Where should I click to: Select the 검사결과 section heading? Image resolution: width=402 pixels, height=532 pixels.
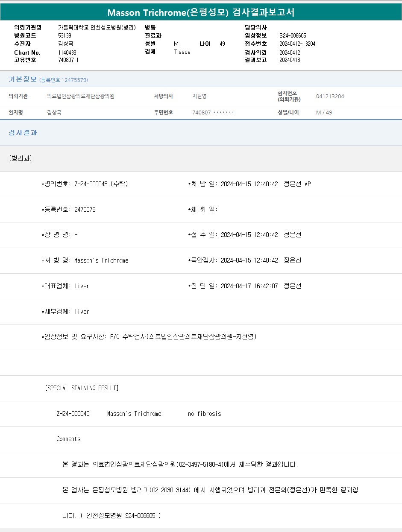click(x=23, y=133)
